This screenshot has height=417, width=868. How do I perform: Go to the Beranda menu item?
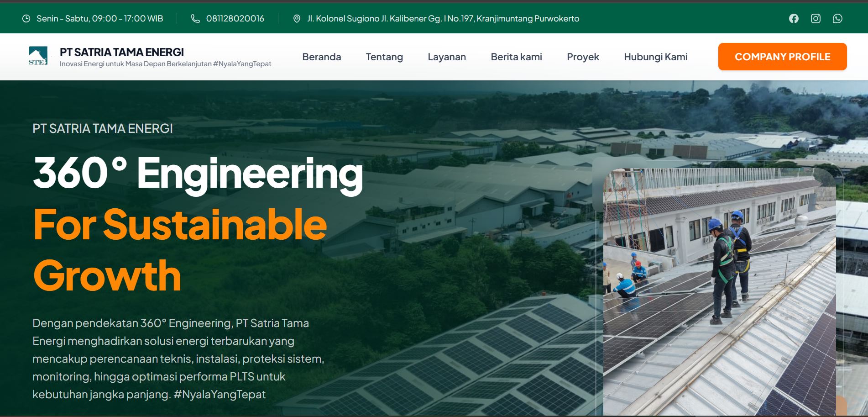click(322, 57)
